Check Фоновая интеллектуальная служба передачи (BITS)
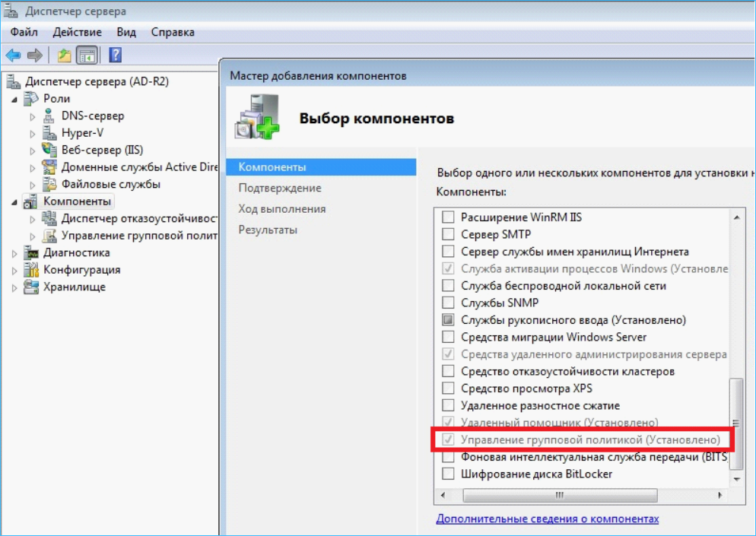 (x=448, y=456)
